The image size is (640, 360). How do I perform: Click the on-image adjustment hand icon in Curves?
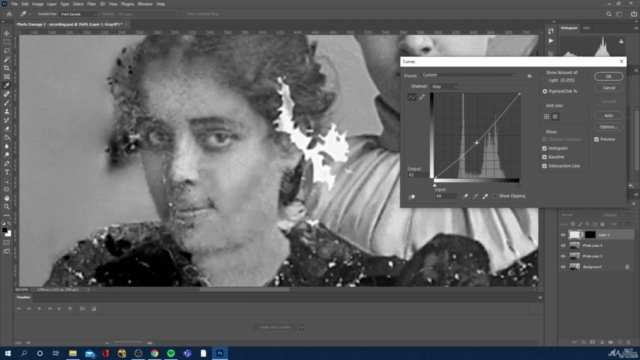[x=411, y=197]
